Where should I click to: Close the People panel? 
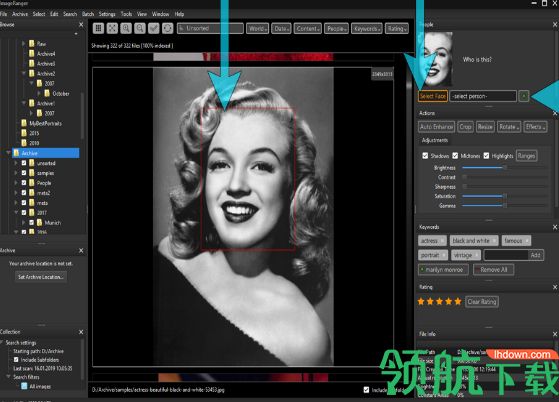click(555, 25)
